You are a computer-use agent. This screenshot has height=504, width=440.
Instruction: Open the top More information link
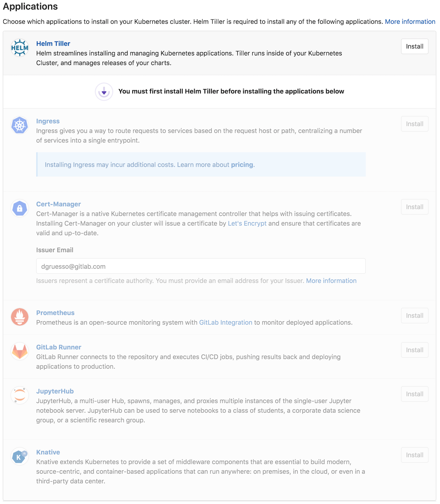(410, 21)
